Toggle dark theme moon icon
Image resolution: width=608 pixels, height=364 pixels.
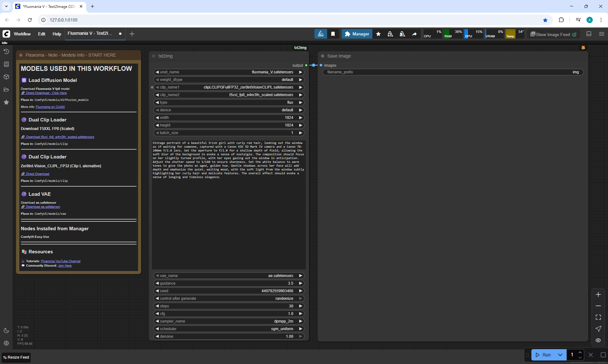[x=6, y=330]
